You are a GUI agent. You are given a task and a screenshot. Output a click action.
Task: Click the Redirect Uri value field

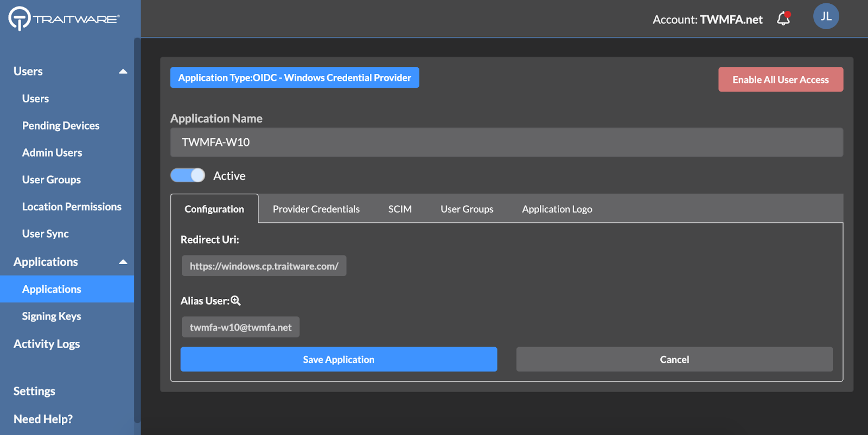(264, 266)
